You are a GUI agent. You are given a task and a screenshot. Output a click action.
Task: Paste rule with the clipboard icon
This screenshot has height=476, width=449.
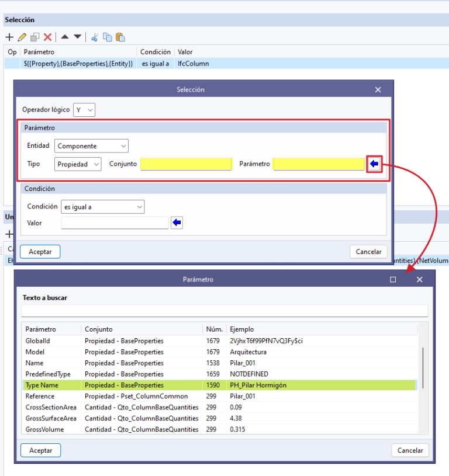tap(120, 37)
